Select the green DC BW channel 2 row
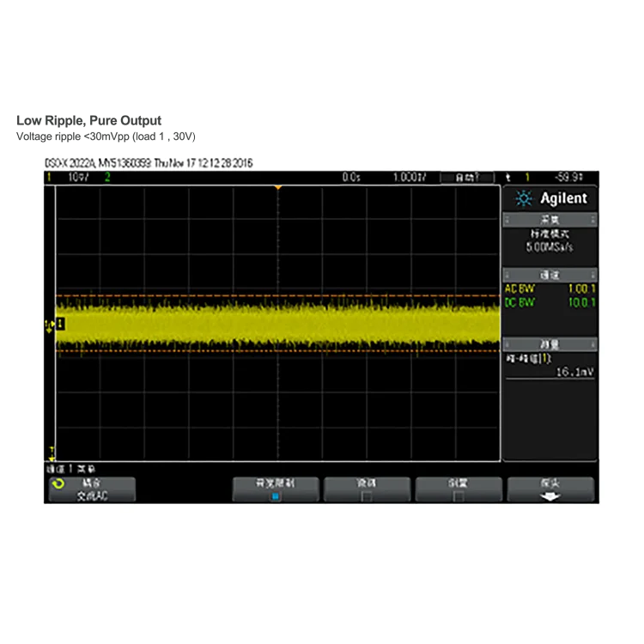The width and height of the screenshot is (644, 644). click(550, 303)
